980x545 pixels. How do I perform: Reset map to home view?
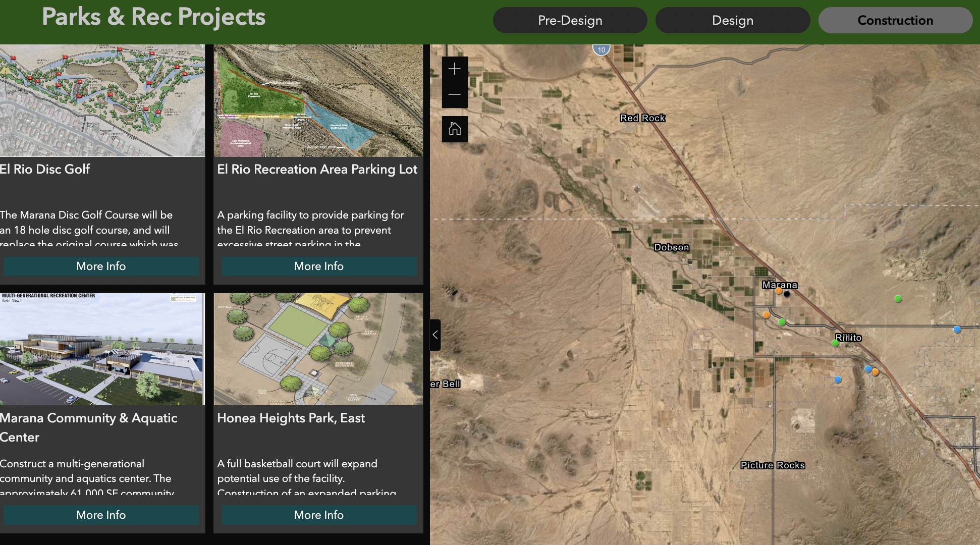click(x=455, y=129)
